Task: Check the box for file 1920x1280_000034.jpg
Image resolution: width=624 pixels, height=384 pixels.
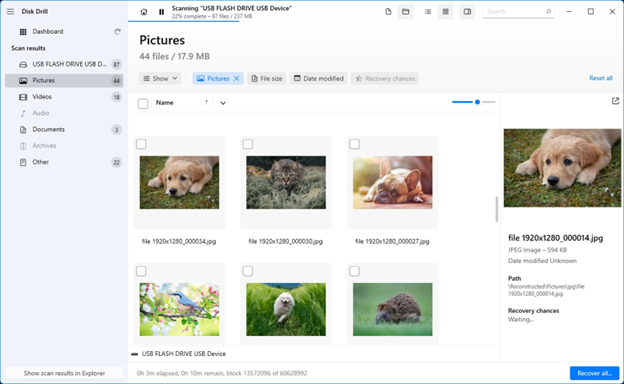Action: tap(141, 144)
